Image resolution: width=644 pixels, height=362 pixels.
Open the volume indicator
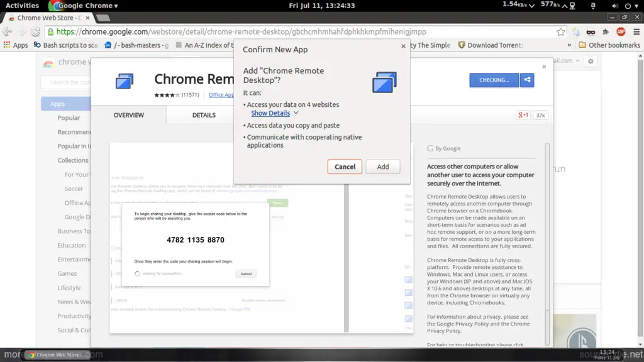(x=615, y=6)
